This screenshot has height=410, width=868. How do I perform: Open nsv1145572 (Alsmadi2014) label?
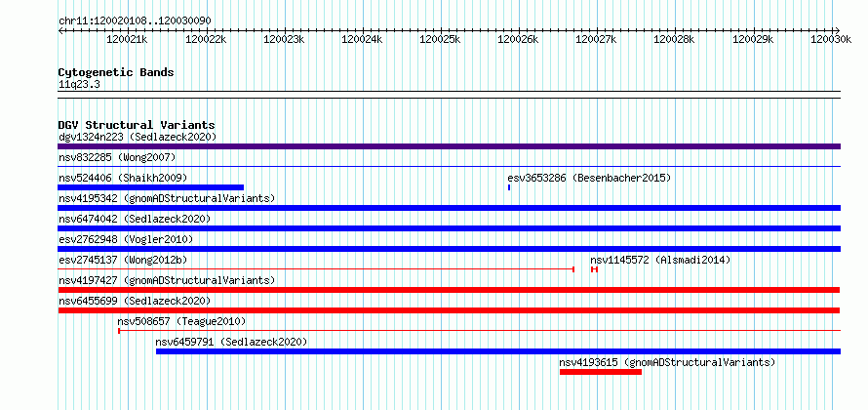click(660, 260)
